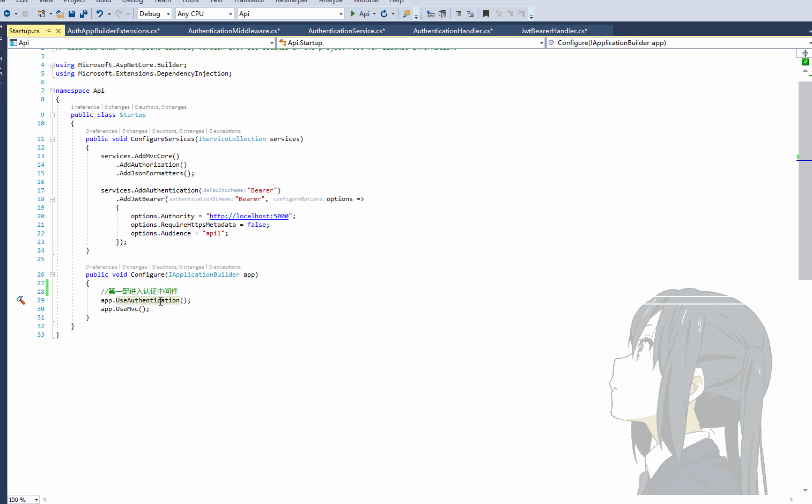812x504 pixels.
Task: Collapse the namespace Api block
Action: click(x=52, y=91)
